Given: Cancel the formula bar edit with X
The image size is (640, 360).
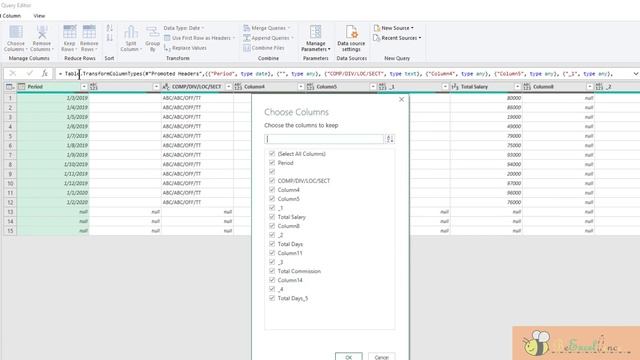Looking at the screenshot, I should tap(13, 73).
